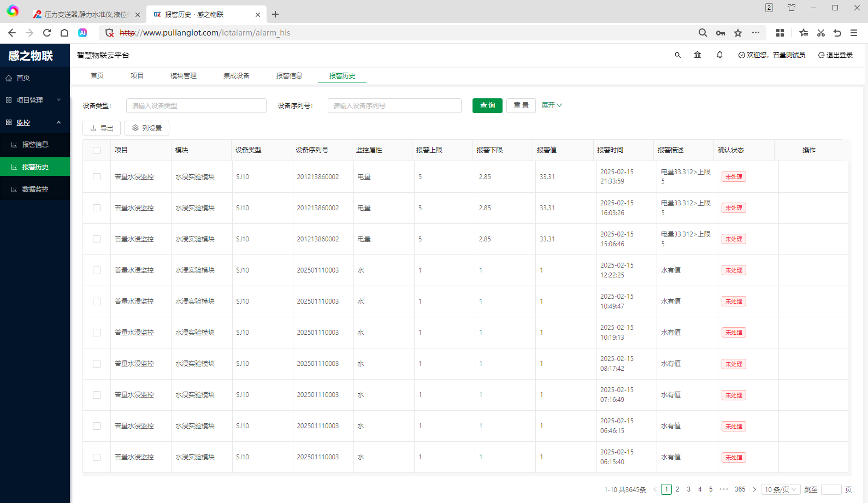The image size is (868, 503).
Task: Click the browser home icon
Action: click(x=64, y=33)
